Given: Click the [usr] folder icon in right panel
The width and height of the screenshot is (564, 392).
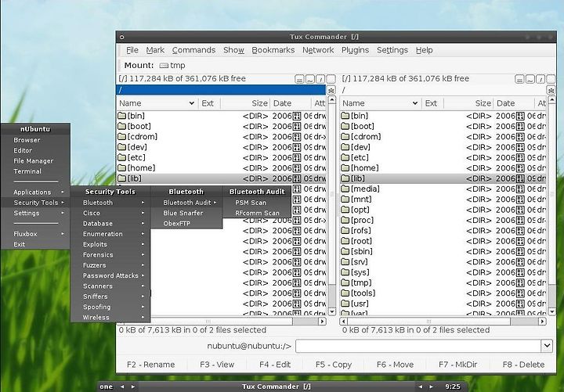Looking at the screenshot, I should click(345, 304).
